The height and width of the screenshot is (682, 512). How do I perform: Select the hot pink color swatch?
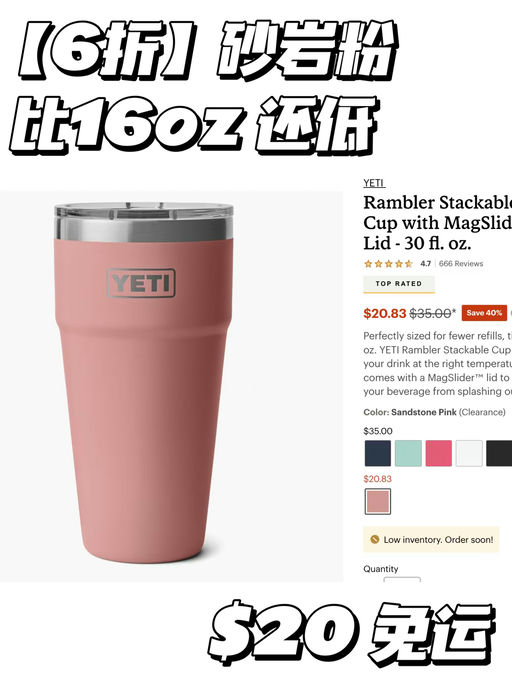point(438,453)
